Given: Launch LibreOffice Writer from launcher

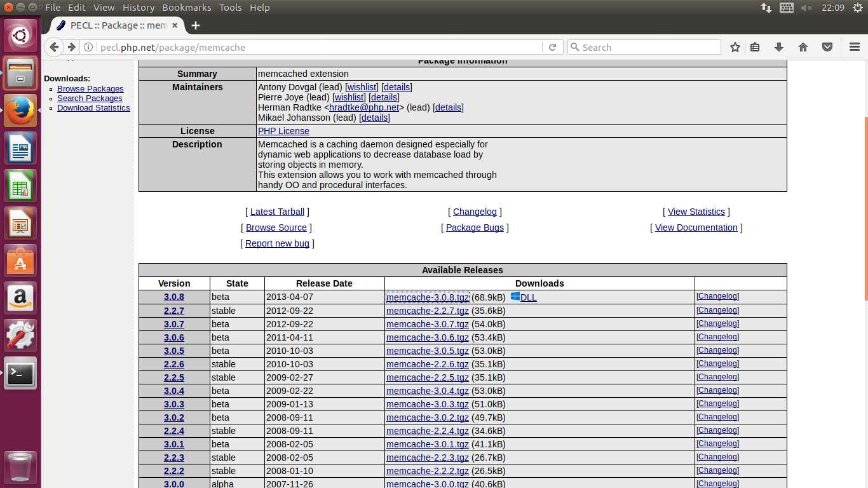Looking at the screenshot, I should [x=20, y=149].
